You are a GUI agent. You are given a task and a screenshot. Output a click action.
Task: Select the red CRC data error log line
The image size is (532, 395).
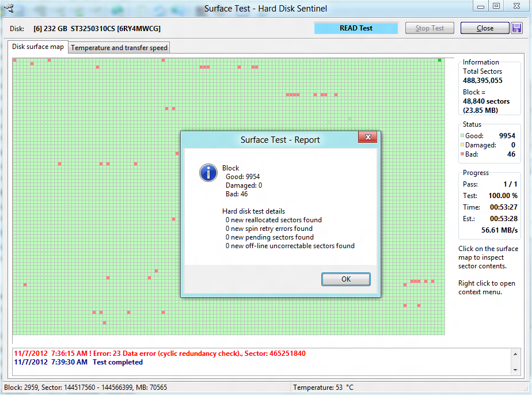pos(160,354)
